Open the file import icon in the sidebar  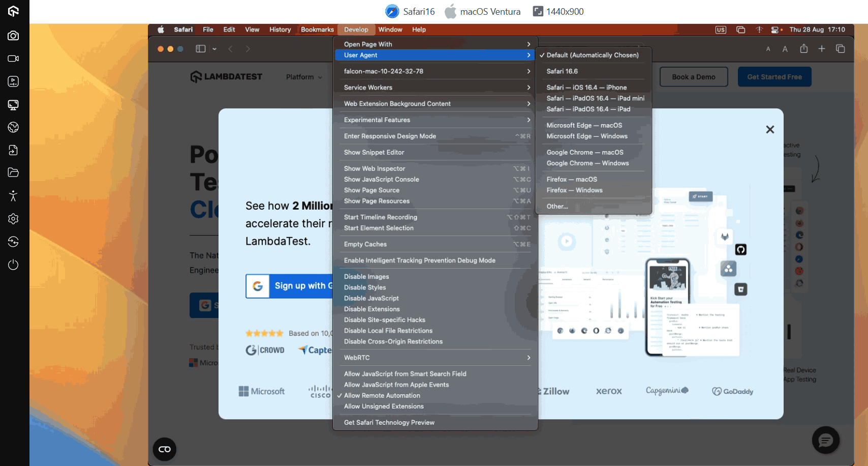pos(14,150)
